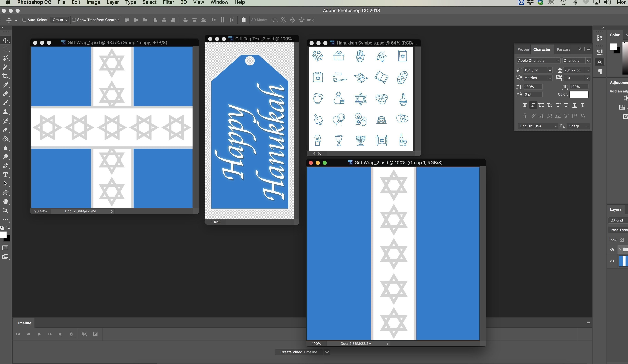Open the Sharp anti-aliasing dropdown

tap(578, 126)
